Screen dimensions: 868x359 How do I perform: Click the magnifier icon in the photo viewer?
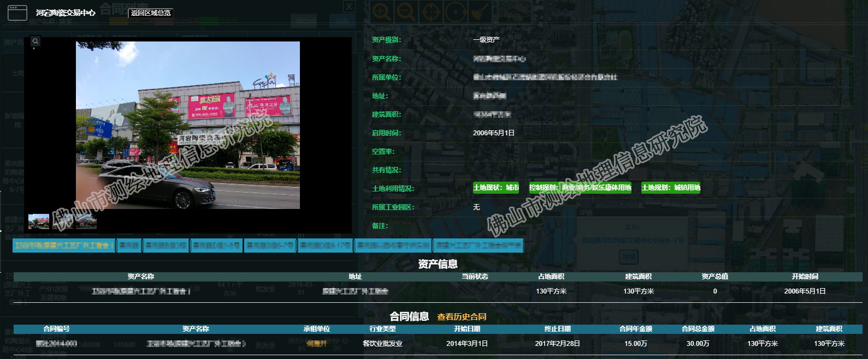[x=35, y=41]
